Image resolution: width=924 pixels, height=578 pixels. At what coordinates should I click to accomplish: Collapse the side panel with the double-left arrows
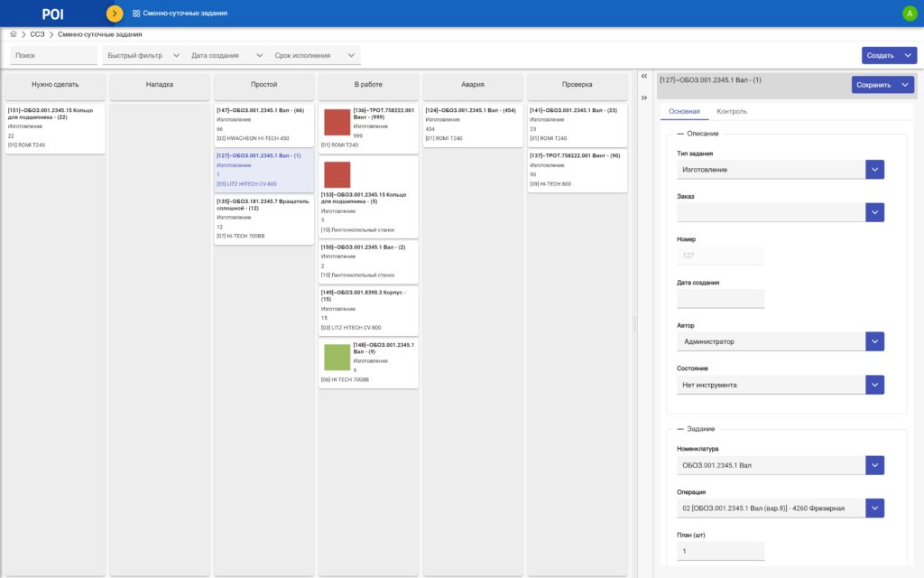[644, 76]
